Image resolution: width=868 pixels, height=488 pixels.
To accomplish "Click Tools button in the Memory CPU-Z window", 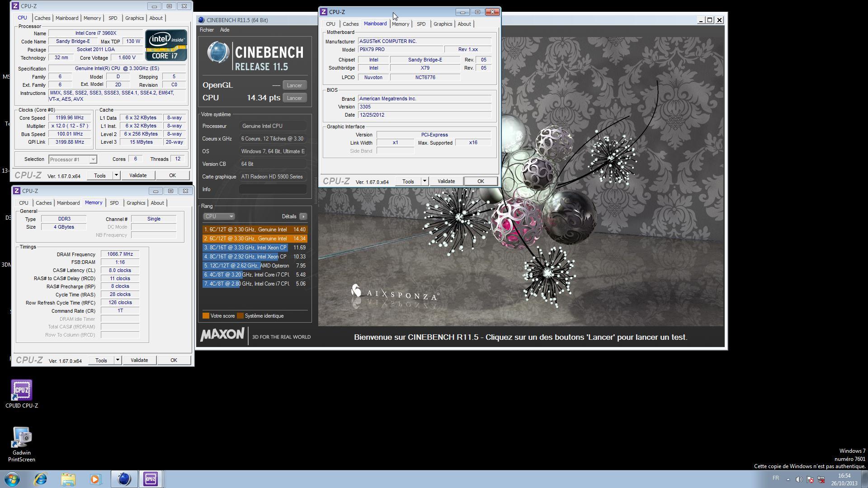I will pyautogui.click(x=101, y=360).
